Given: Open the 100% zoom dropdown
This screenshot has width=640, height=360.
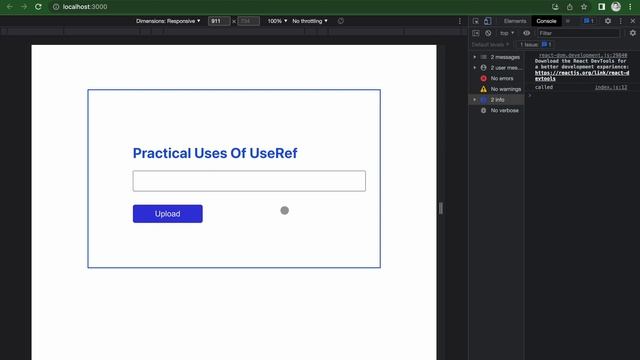Looking at the screenshot, I should pyautogui.click(x=277, y=21).
